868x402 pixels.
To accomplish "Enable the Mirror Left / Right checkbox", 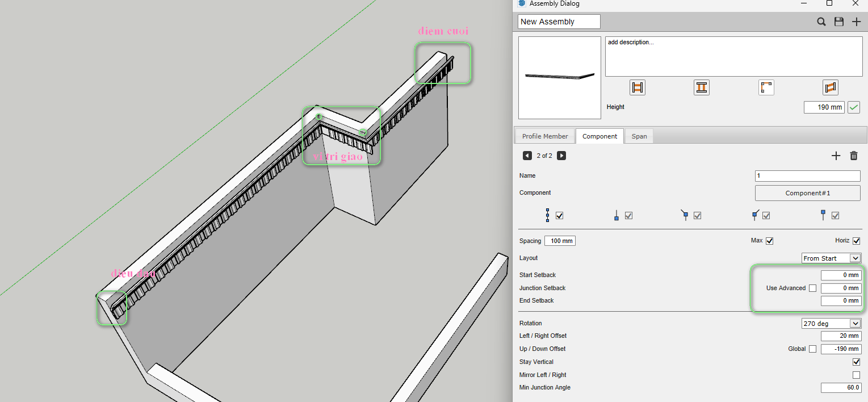I will (x=856, y=375).
